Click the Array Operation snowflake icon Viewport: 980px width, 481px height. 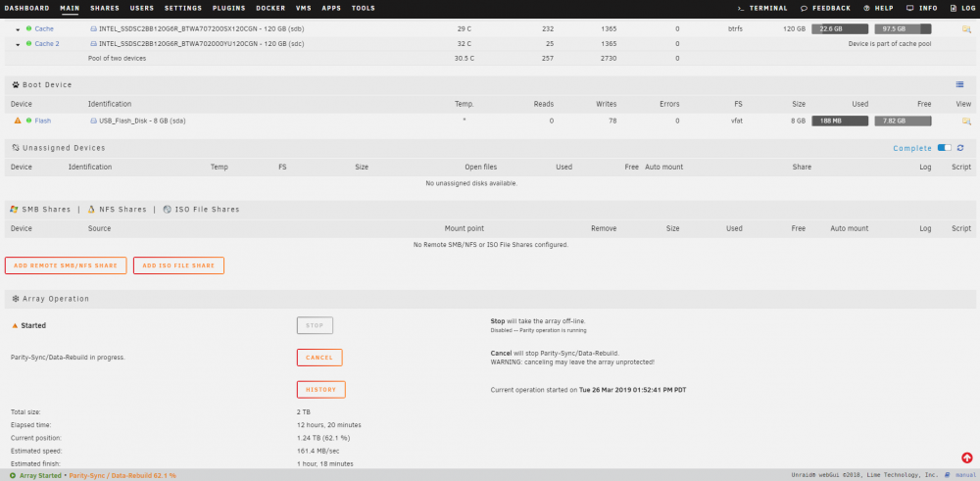point(15,299)
